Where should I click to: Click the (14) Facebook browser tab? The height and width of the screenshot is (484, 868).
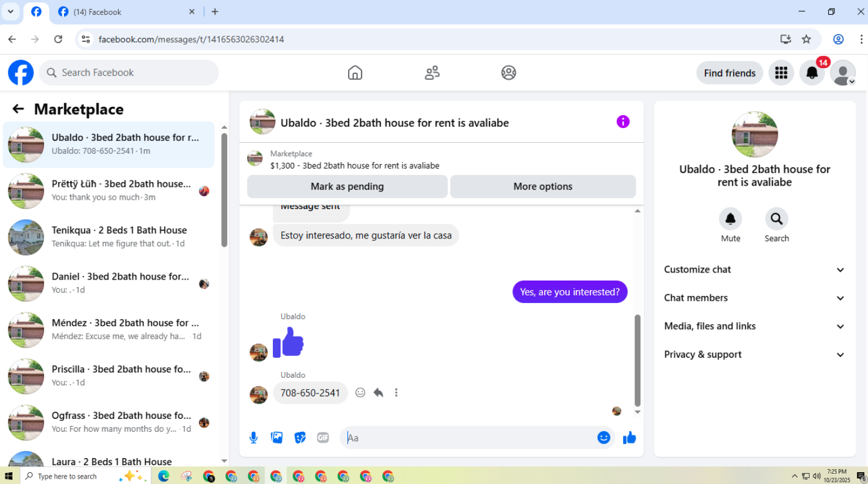point(127,12)
